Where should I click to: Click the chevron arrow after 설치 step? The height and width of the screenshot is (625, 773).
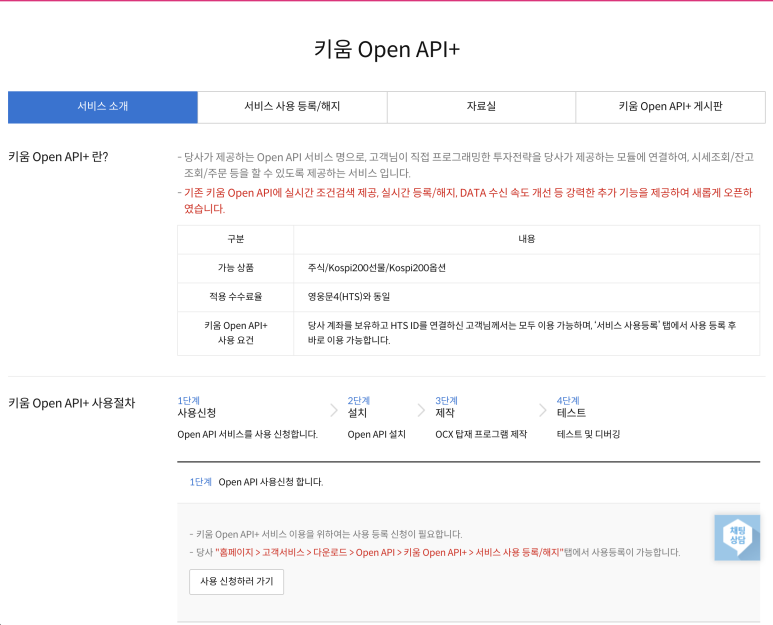(421, 410)
